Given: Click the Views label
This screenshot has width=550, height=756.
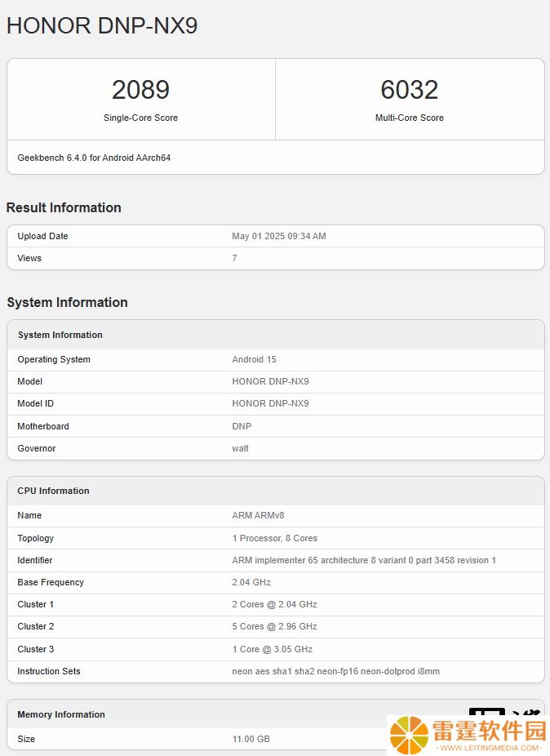Looking at the screenshot, I should point(29,258).
